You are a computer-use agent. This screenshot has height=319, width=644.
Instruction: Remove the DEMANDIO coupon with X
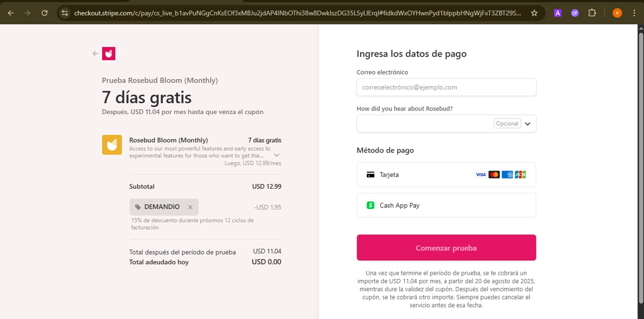pos(190,207)
